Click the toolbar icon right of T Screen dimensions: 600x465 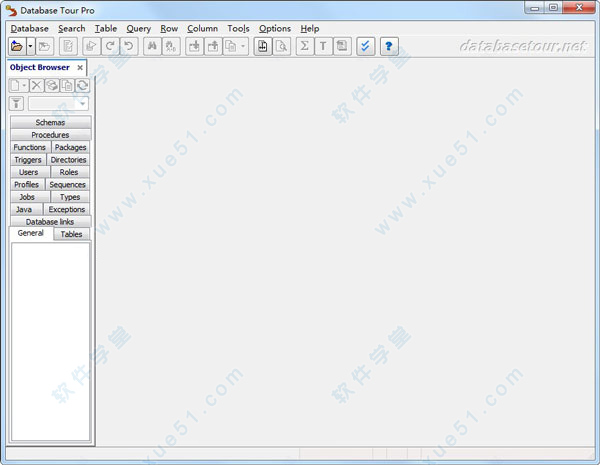click(342, 47)
